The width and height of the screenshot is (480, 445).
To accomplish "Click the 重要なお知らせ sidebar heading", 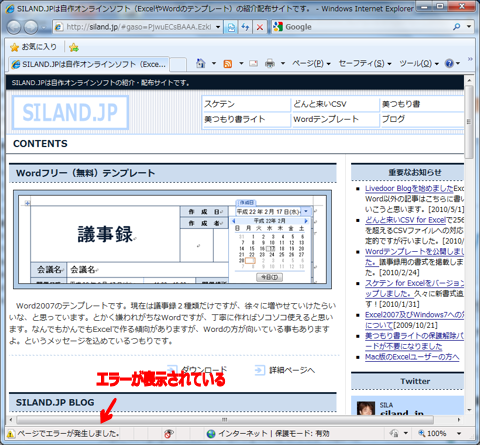I will (415, 172).
